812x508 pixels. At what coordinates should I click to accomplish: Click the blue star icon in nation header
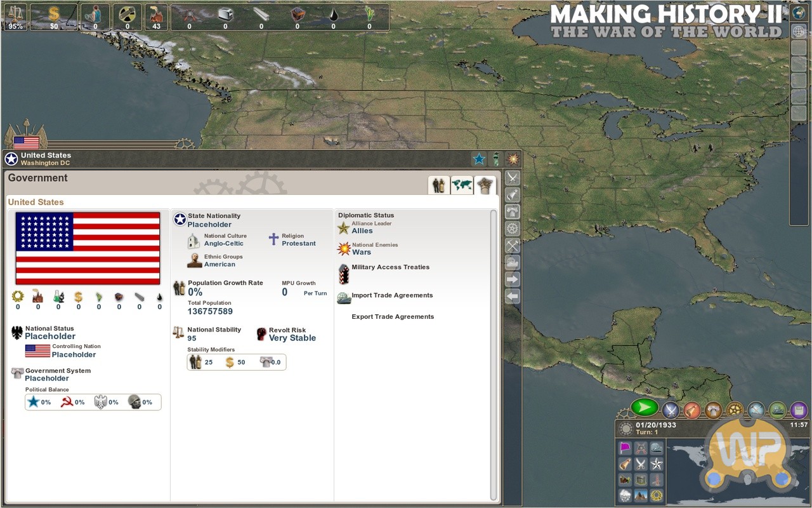[479, 159]
